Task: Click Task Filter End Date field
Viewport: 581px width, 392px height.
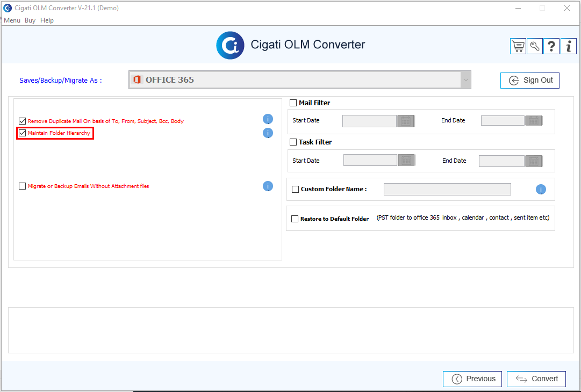Action: click(x=501, y=161)
